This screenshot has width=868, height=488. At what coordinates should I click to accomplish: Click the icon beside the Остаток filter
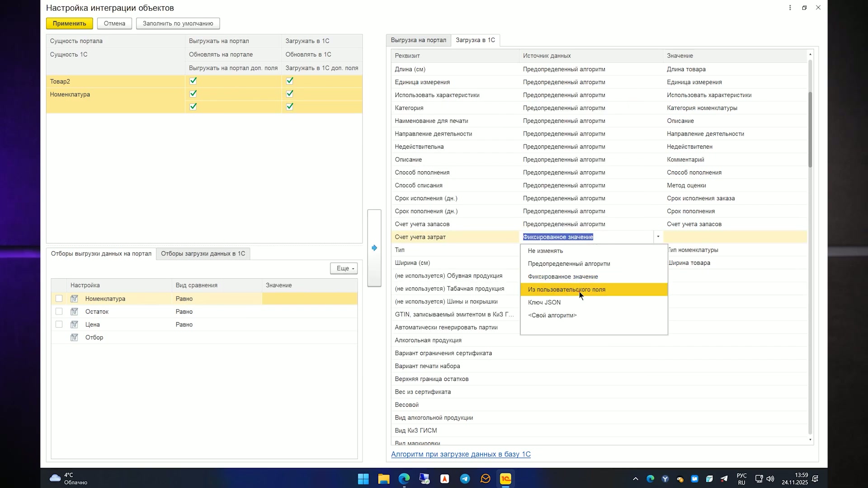(x=74, y=312)
